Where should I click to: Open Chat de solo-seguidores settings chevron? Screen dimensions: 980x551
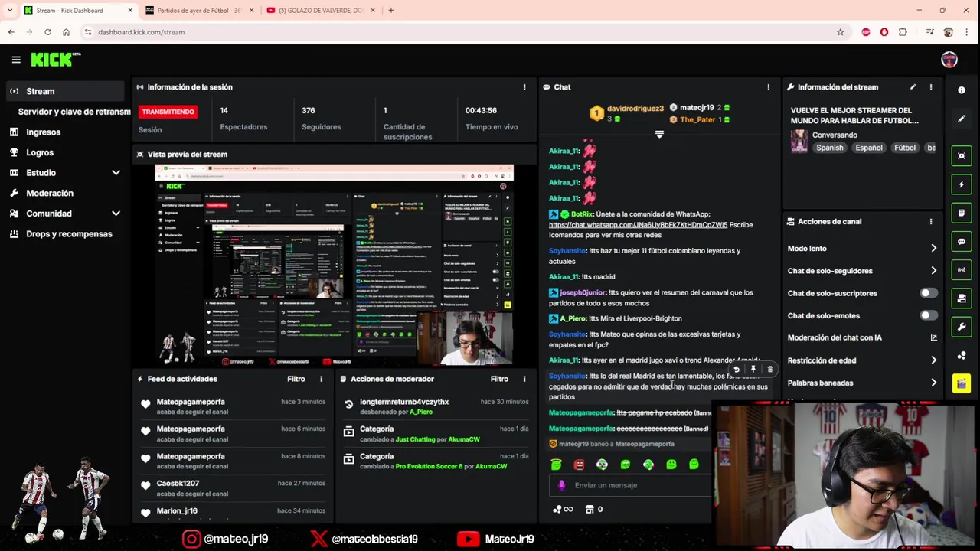pyautogui.click(x=933, y=271)
